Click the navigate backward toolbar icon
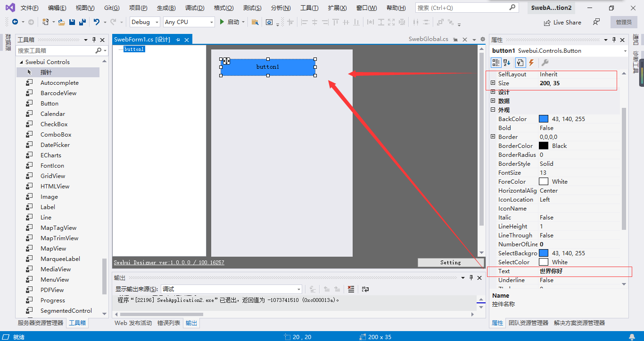Screen dimensions: 644x341 coord(15,22)
